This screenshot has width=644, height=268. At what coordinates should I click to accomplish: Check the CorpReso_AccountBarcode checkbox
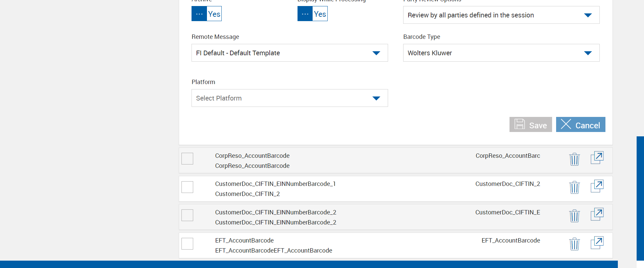click(x=187, y=158)
